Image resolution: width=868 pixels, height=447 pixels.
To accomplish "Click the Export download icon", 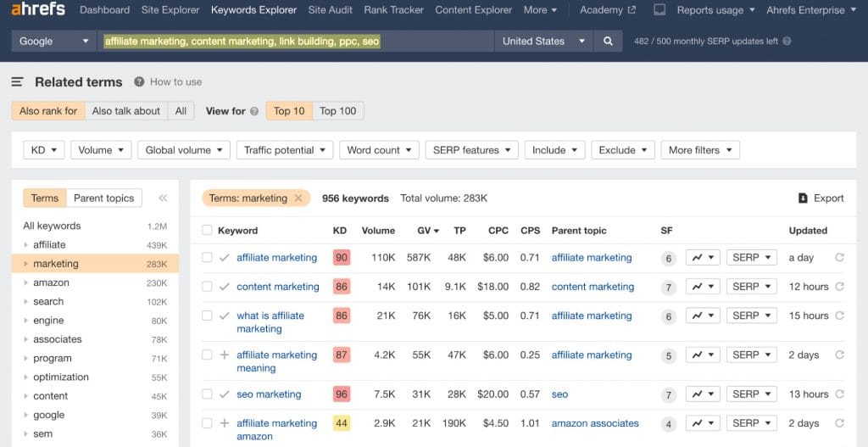I will coord(803,198).
